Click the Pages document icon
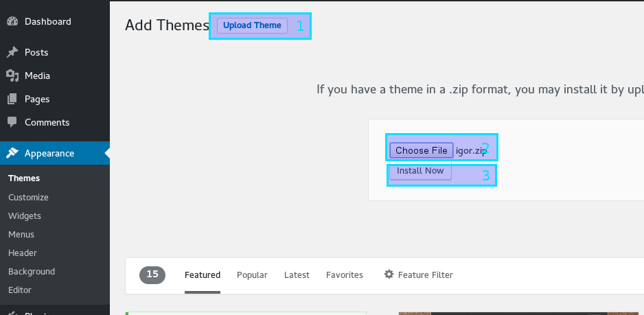The image size is (644, 315). [12, 99]
